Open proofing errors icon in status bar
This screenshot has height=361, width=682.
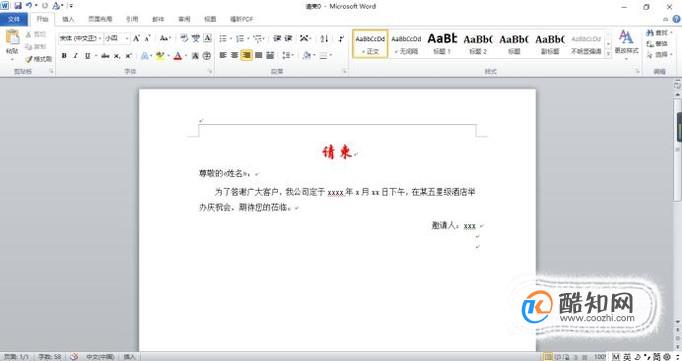point(74,357)
